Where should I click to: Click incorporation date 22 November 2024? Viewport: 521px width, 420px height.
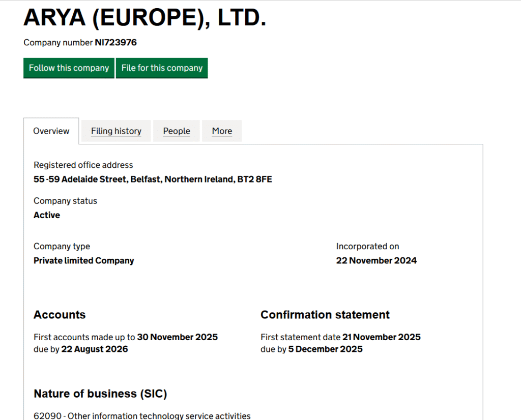point(376,261)
